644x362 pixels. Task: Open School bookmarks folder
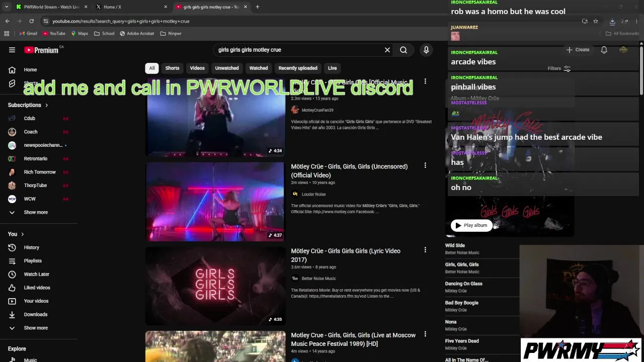104,33
